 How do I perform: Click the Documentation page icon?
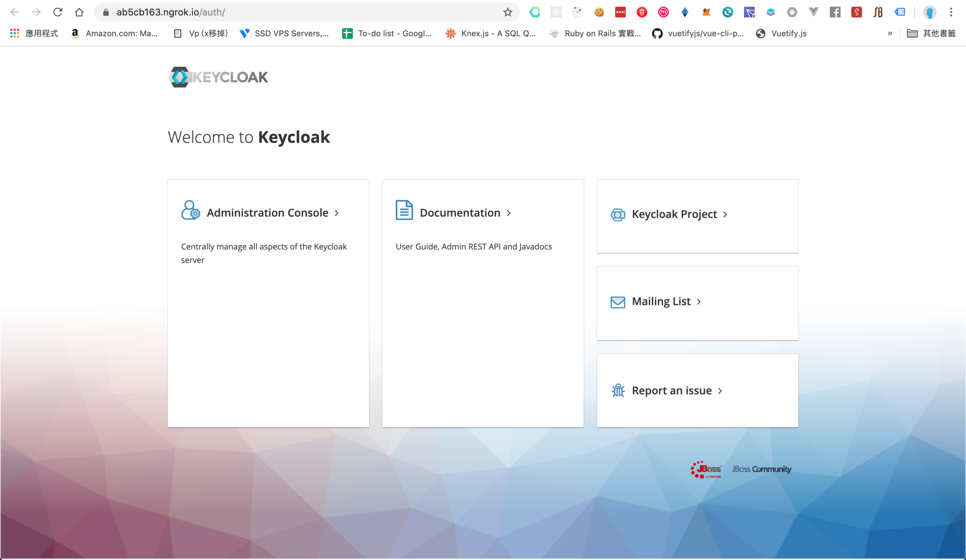(x=404, y=210)
